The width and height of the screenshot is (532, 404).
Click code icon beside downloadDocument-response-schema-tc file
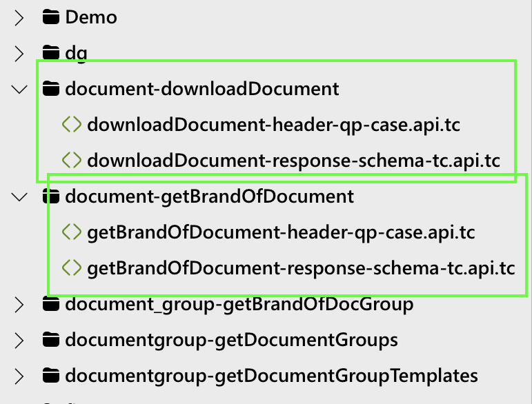72,161
